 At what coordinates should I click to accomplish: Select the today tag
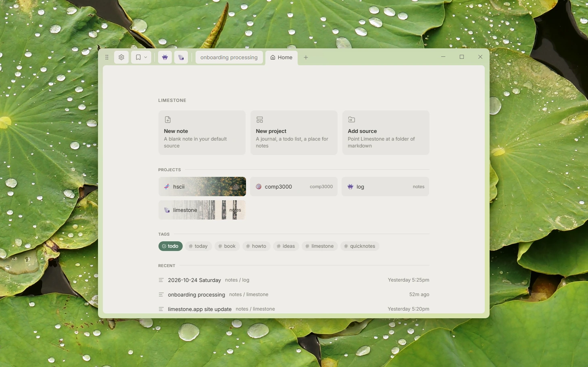pyautogui.click(x=198, y=246)
